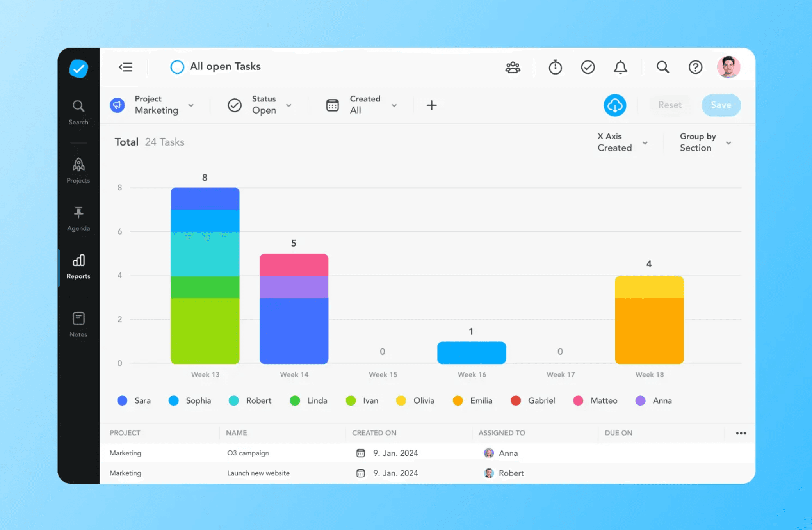The height and width of the screenshot is (530, 812).
Task: Click the Week 14 stacked bar
Action: tap(294, 309)
